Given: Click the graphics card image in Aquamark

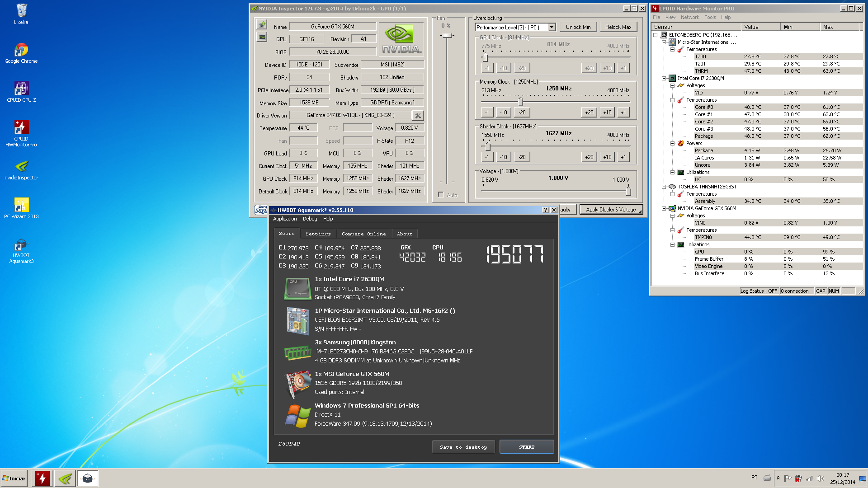Looking at the screenshot, I should [x=297, y=385].
